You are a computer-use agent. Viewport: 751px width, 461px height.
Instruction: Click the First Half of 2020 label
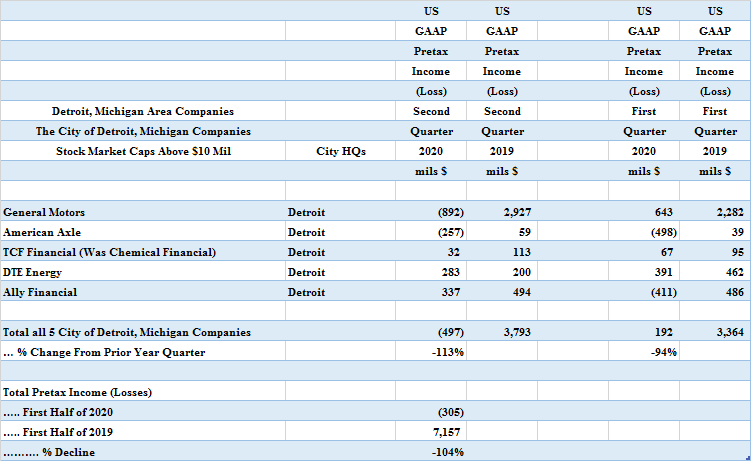coord(58,413)
